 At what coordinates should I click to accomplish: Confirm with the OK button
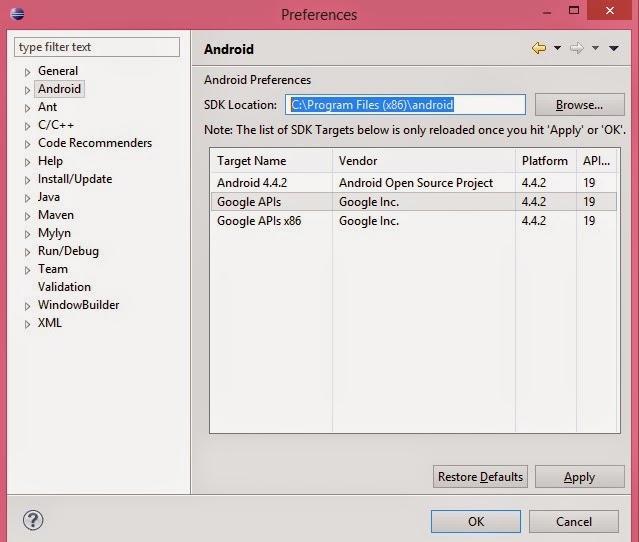coord(476,521)
